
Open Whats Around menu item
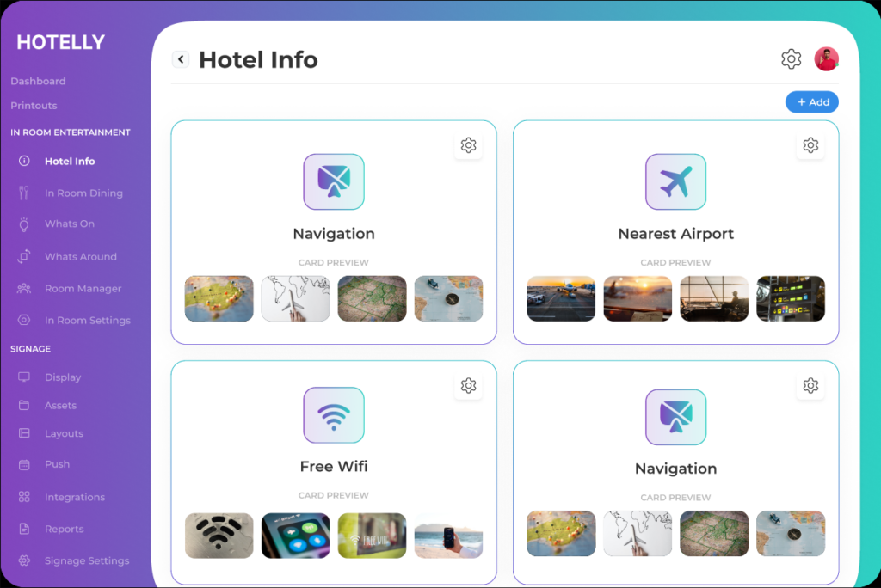click(80, 257)
